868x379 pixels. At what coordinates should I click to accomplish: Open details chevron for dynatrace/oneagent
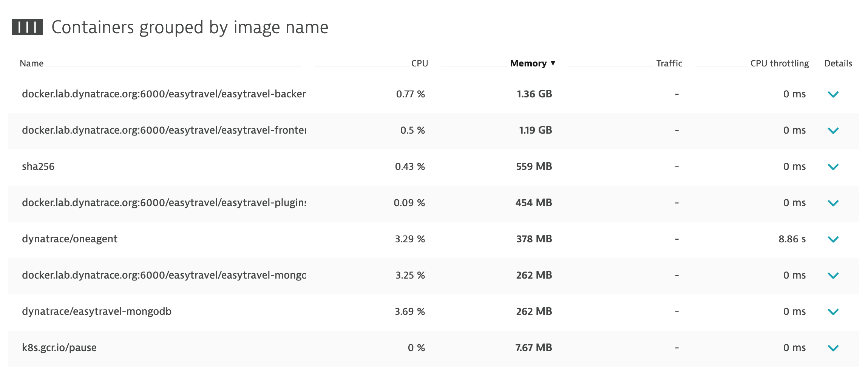point(833,239)
